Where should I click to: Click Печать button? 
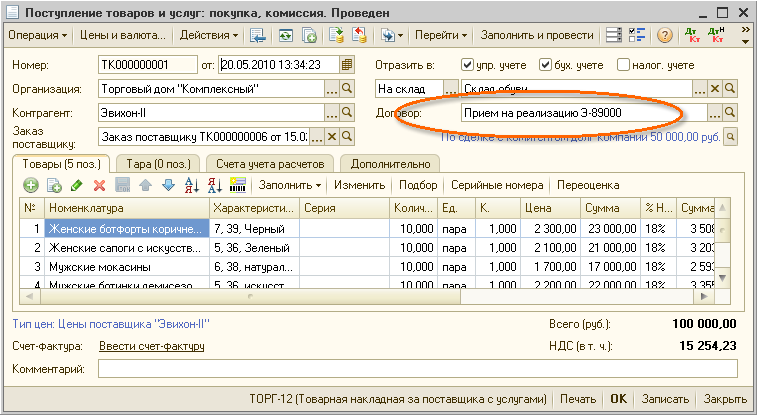578,399
